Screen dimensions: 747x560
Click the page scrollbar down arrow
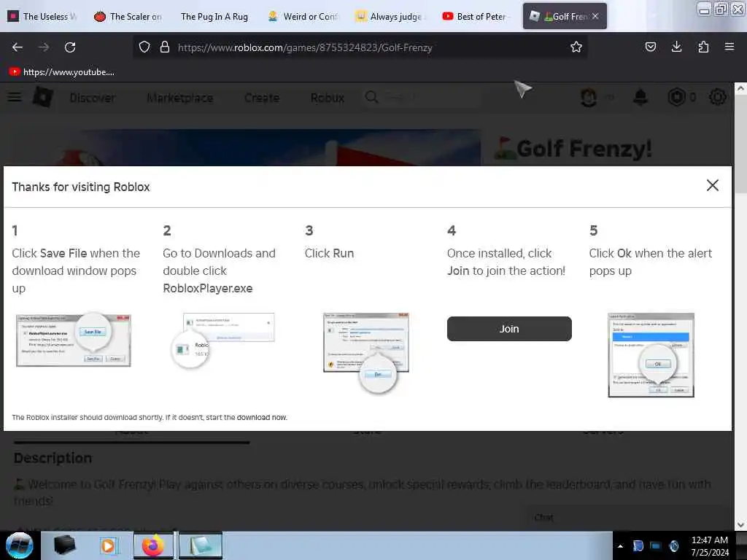click(740, 525)
